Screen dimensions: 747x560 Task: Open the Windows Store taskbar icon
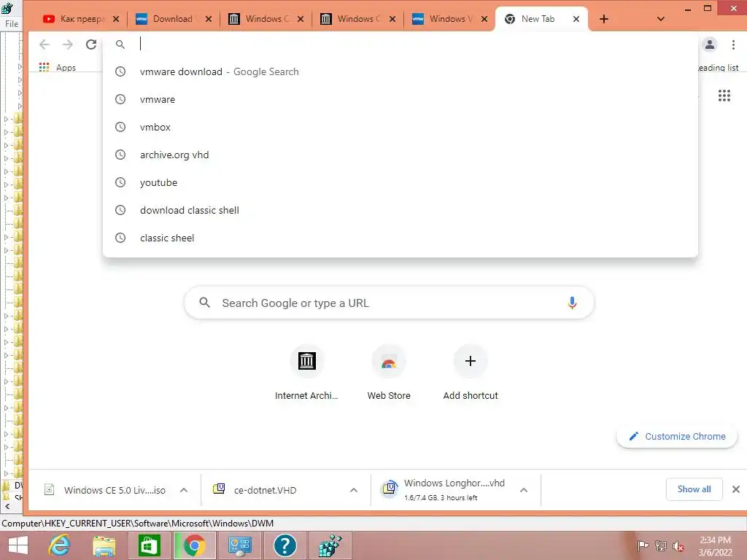149,545
